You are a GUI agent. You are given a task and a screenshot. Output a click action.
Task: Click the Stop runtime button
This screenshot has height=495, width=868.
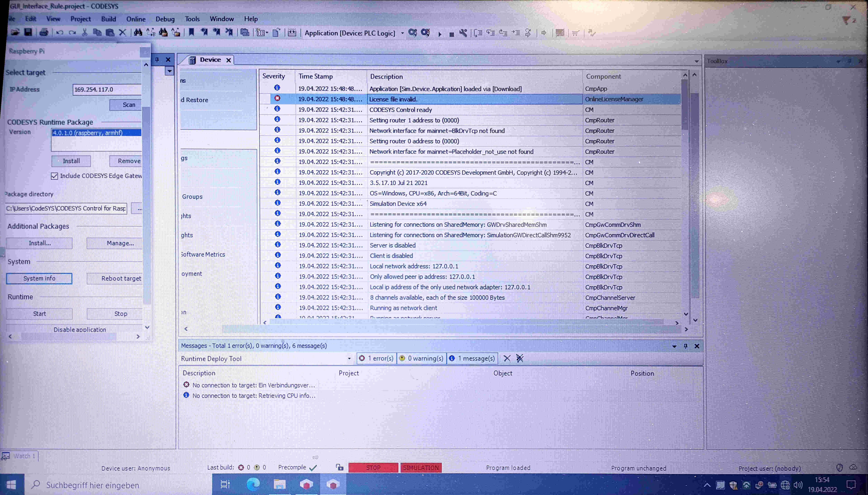(120, 313)
